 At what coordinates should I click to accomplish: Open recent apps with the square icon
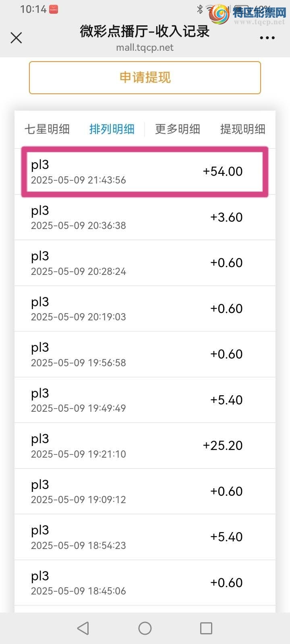tap(206, 628)
